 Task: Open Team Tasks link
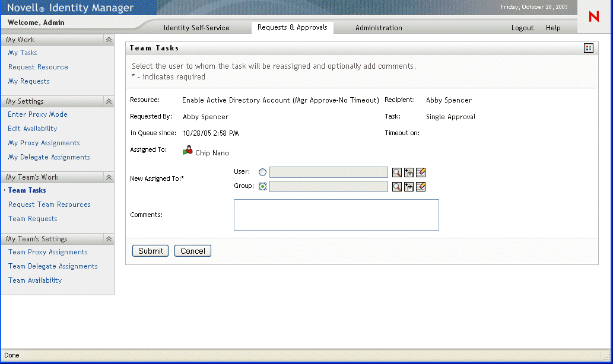pos(27,190)
